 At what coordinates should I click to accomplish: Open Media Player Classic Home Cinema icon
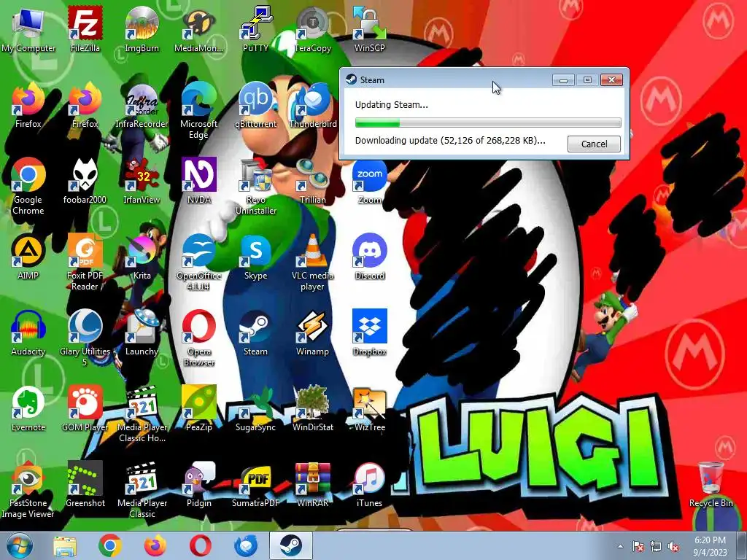point(142,413)
